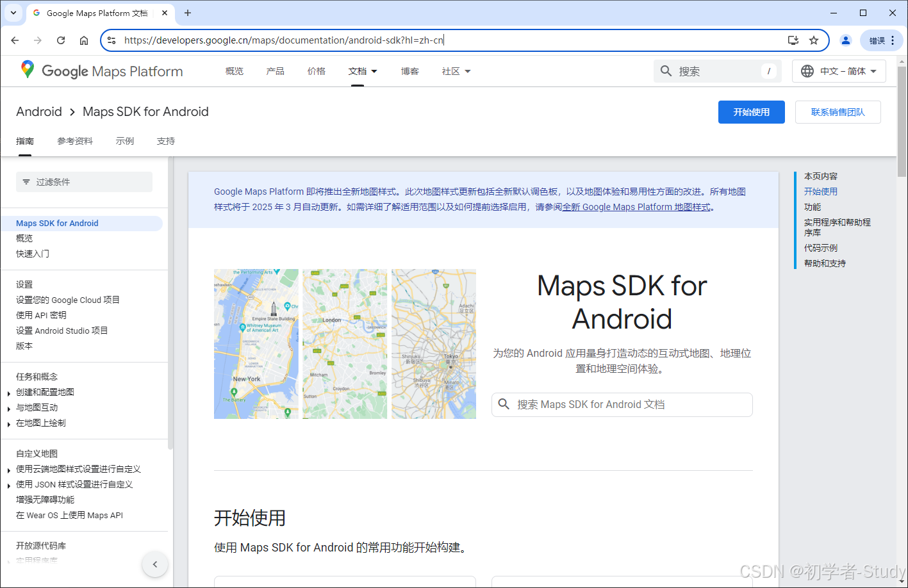Click the browser forward arrow
Image resolution: width=908 pixels, height=588 pixels.
pyautogui.click(x=38, y=40)
